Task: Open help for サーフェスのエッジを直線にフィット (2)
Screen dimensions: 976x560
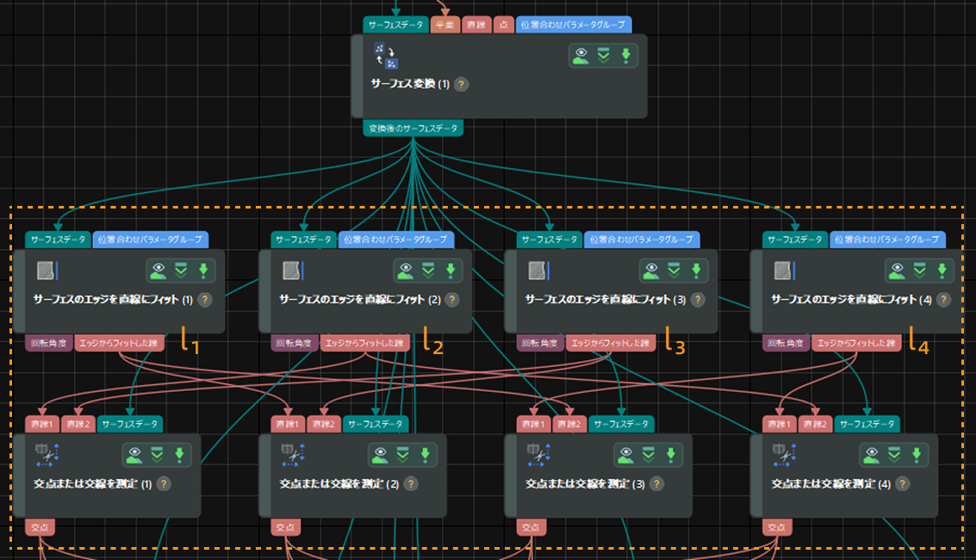Action: pos(452,299)
